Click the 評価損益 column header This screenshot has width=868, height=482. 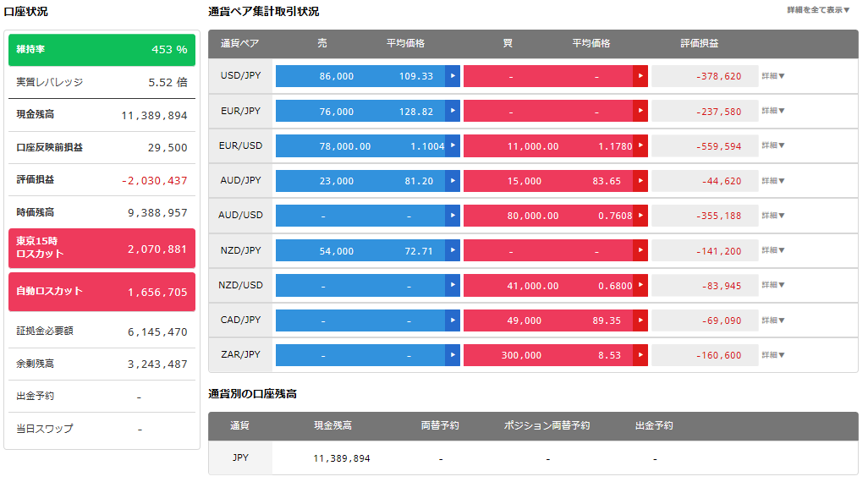[x=699, y=43]
